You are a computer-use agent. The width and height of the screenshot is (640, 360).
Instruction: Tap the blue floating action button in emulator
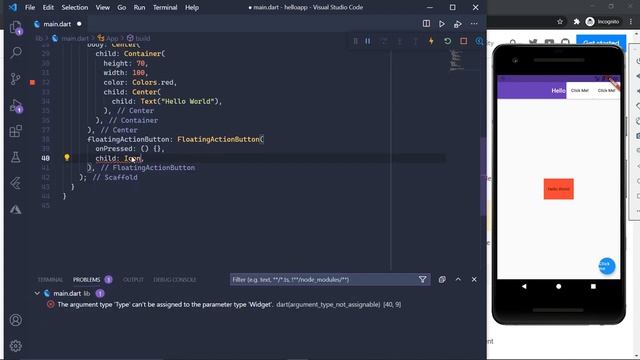[607, 266]
